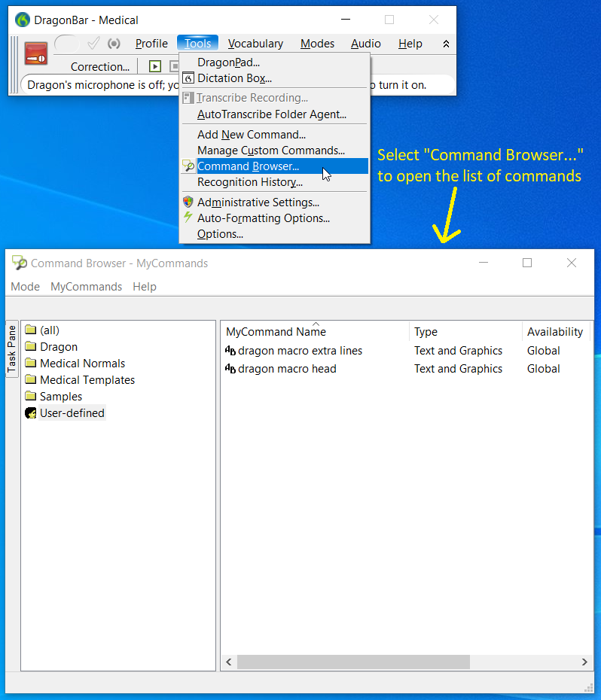Open MyCommands menu in Command Browser
The width and height of the screenshot is (601, 700).
click(x=87, y=287)
